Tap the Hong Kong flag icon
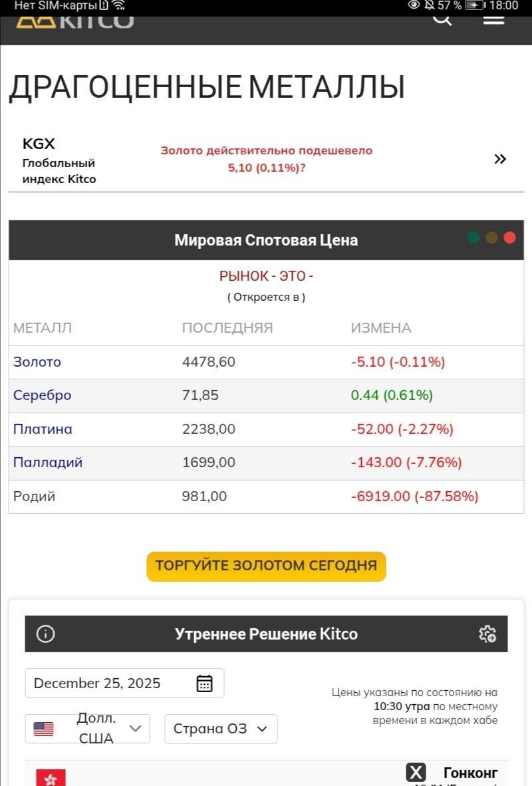 [x=51, y=778]
